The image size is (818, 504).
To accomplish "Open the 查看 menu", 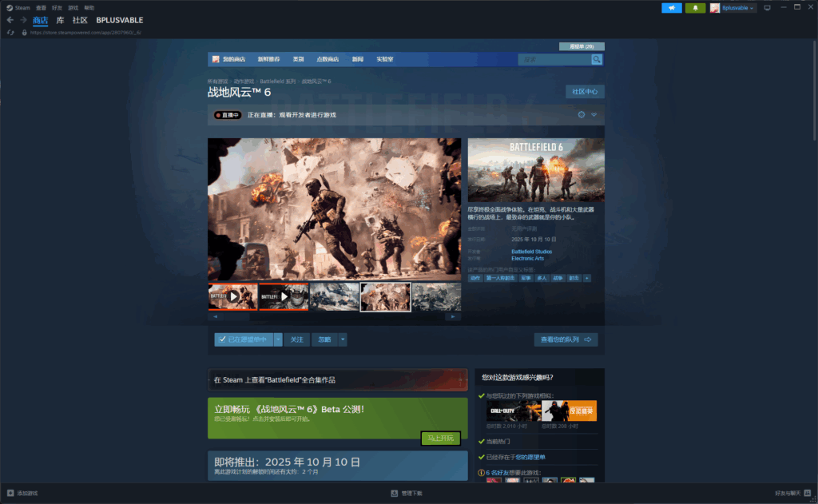I will tap(41, 8).
